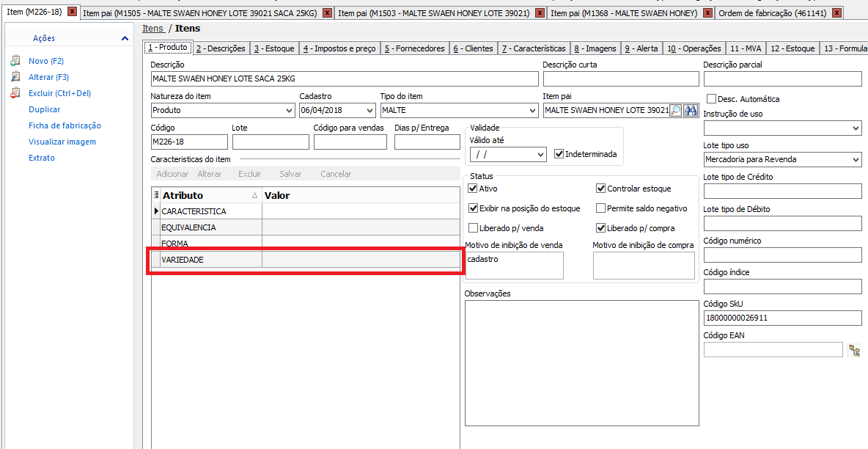Open the 12 - Estoque tab
Viewport: 868px width, 449px height.
[792, 48]
